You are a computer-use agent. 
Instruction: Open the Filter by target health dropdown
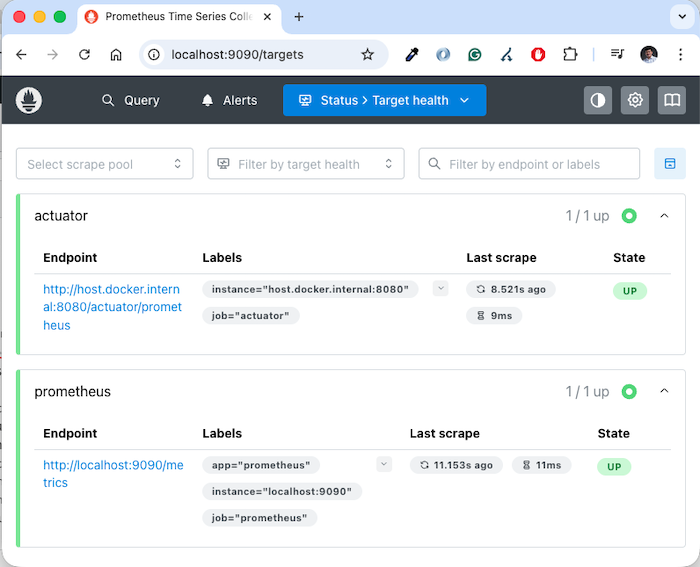(305, 164)
